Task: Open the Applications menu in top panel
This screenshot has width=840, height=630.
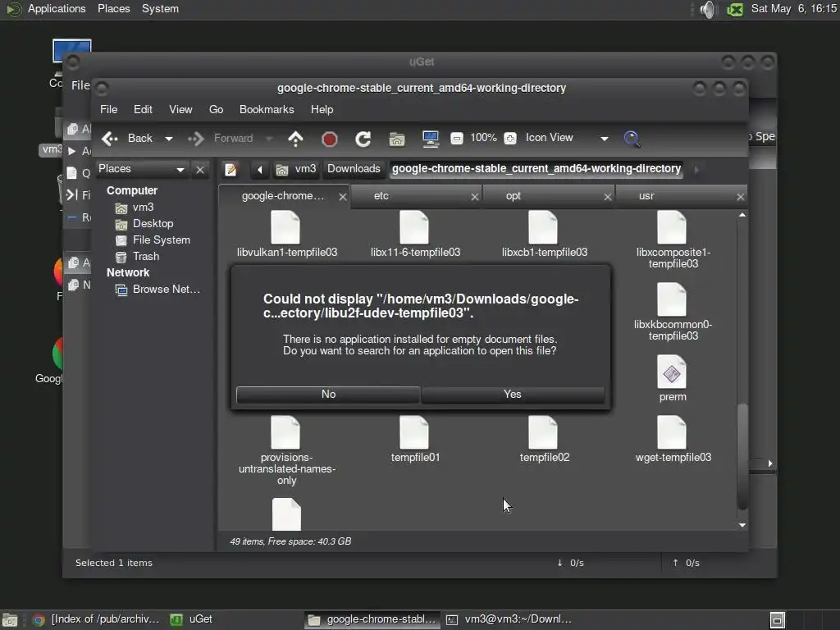Action: point(57,8)
